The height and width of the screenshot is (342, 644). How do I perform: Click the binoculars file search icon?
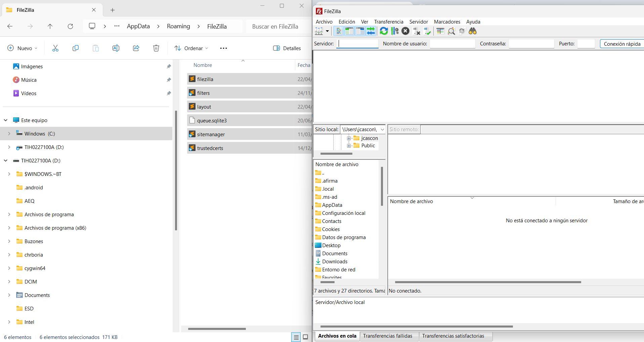472,31
